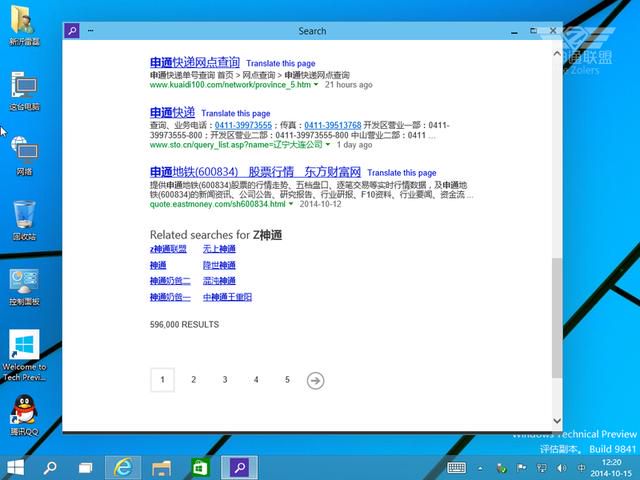The height and width of the screenshot is (480, 640).
Task: Select results page 1
Action: 162,380
